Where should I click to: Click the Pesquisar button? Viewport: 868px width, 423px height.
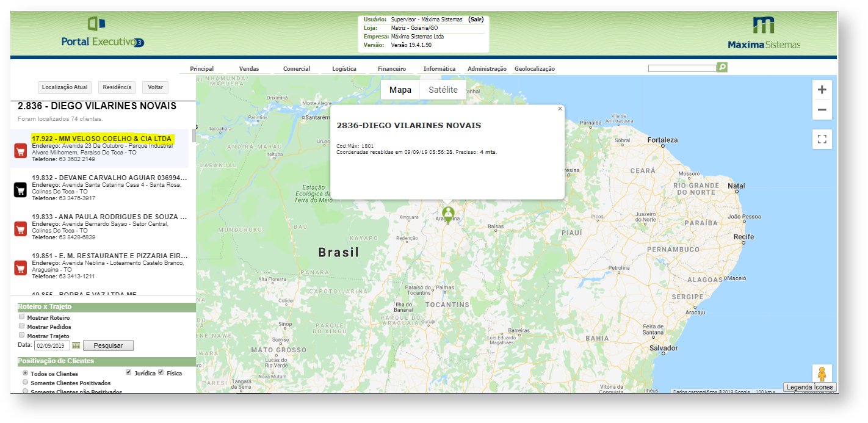click(108, 345)
